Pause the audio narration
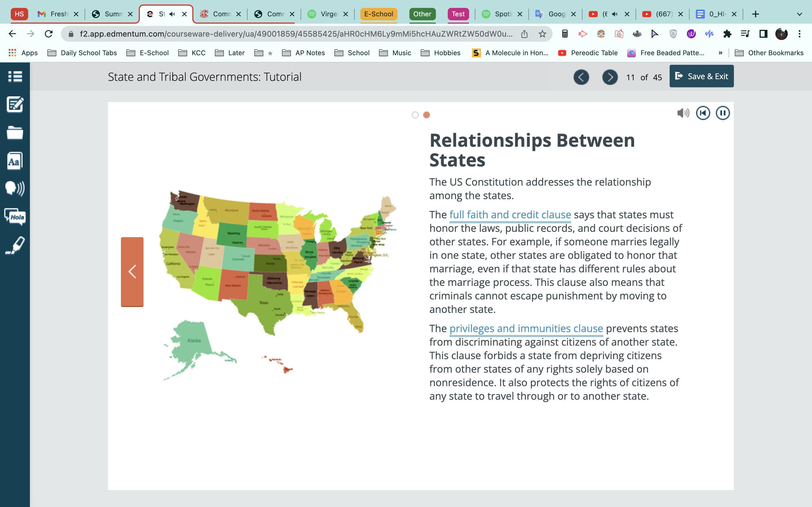The height and width of the screenshot is (507, 812). click(x=722, y=113)
